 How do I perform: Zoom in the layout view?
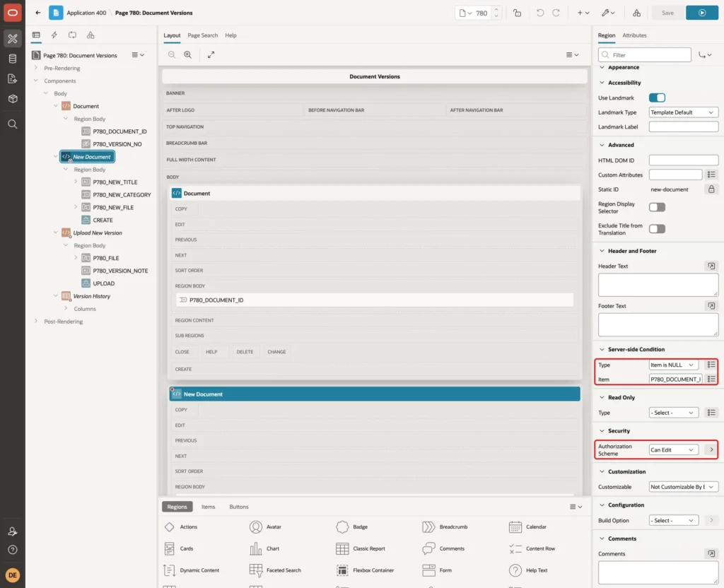[187, 54]
